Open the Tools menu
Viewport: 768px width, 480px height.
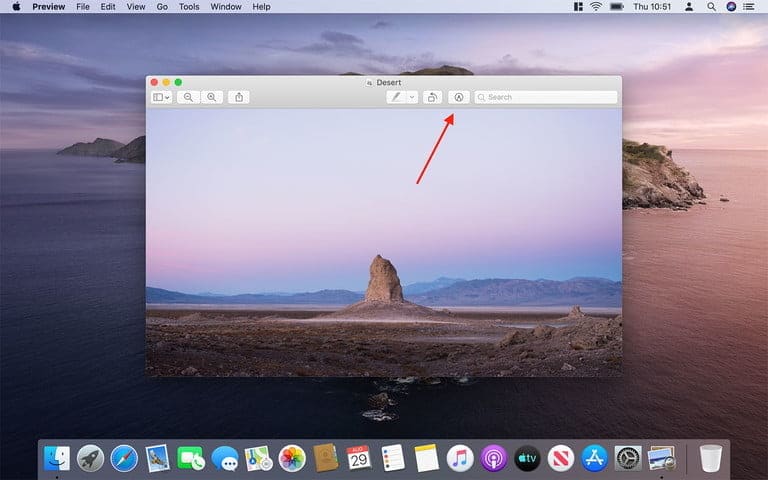[x=188, y=7]
